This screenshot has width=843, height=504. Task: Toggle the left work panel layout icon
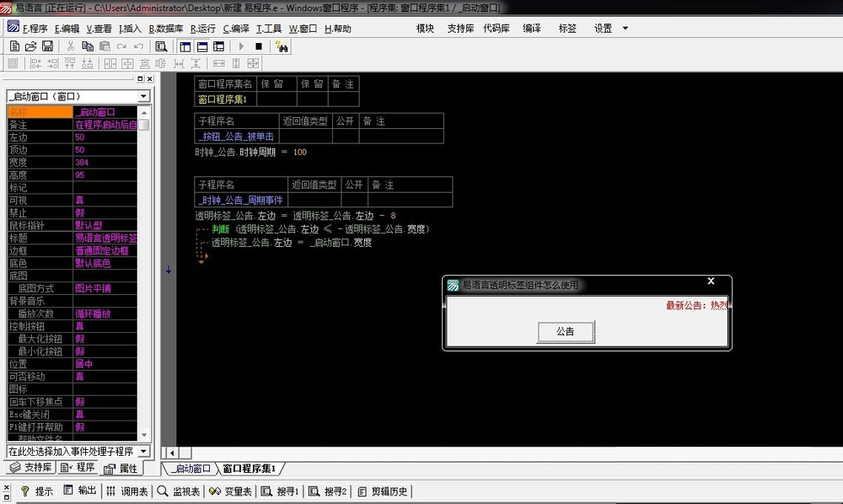(x=185, y=46)
